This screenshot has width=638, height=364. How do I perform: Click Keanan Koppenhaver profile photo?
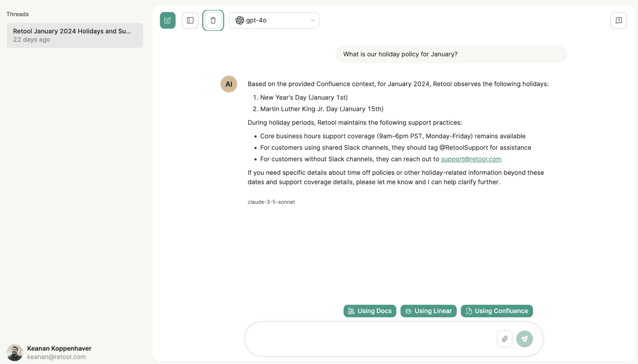tap(14, 353)
